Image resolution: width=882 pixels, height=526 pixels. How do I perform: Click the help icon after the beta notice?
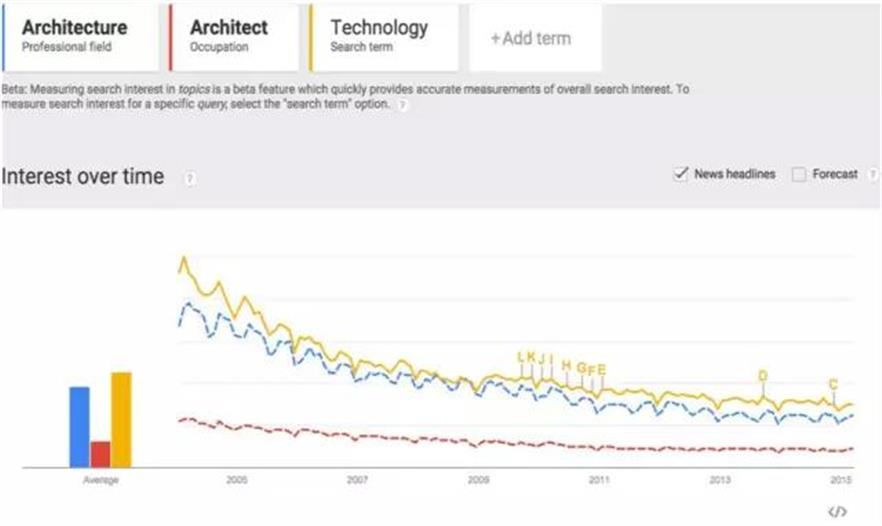402,104
